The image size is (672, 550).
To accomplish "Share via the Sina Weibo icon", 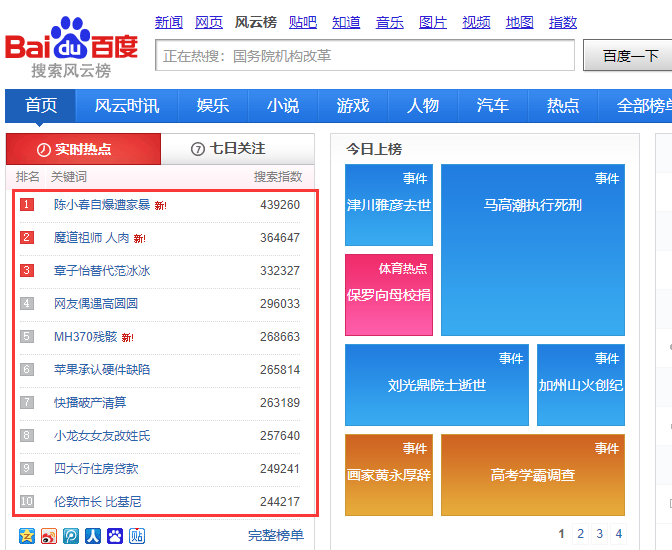I will pos(49,536).
